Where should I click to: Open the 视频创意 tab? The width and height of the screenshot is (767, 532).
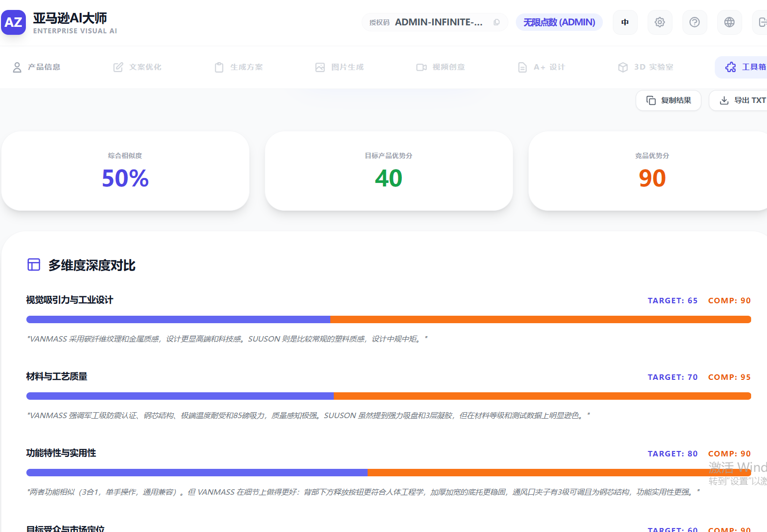coord(441,67)
